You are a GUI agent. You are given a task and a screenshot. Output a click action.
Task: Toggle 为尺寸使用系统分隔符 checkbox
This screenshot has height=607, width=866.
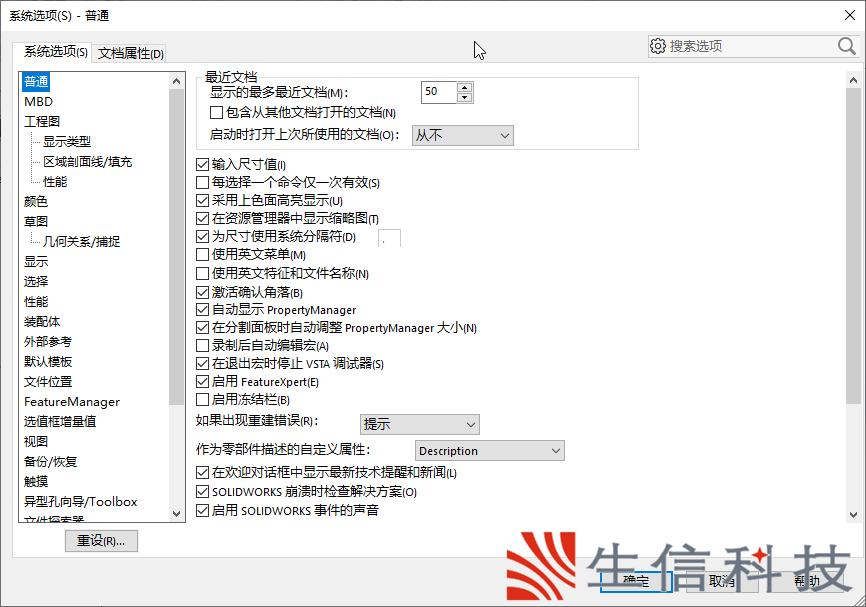pyautogui.click(x=202, y=236)
